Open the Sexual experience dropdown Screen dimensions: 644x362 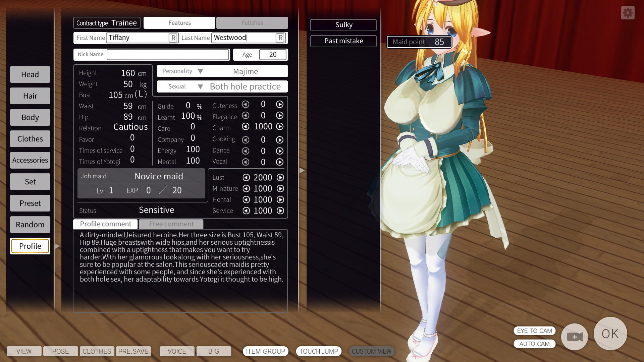(x=200, y=86)
